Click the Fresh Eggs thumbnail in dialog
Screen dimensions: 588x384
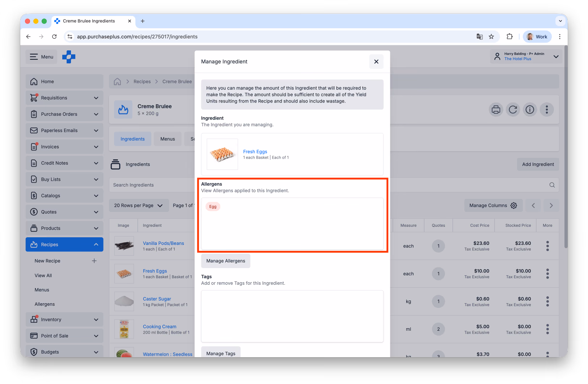click(222, 154)
